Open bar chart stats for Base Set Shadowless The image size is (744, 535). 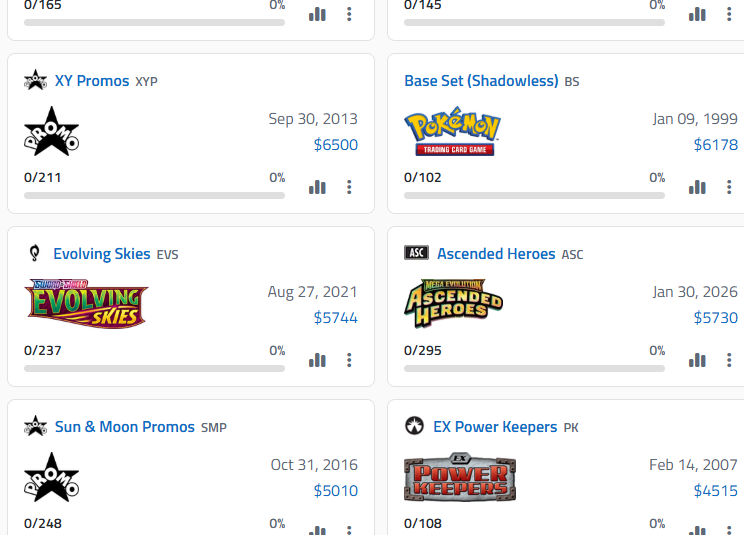(x=697, y=187)
